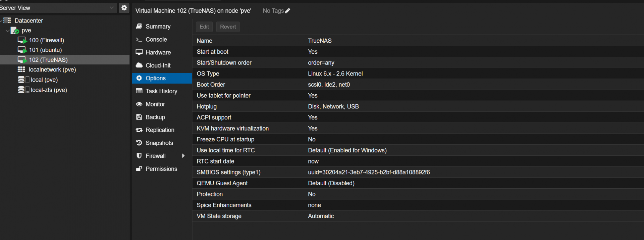
Task: Click the Replication arrows icon
Action: [x=139, y=130]
